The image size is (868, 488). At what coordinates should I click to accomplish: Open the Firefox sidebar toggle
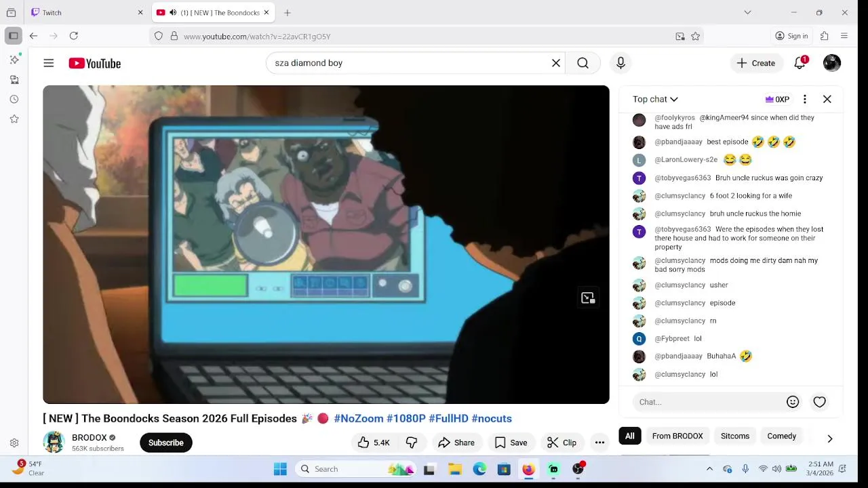(13, 36)
